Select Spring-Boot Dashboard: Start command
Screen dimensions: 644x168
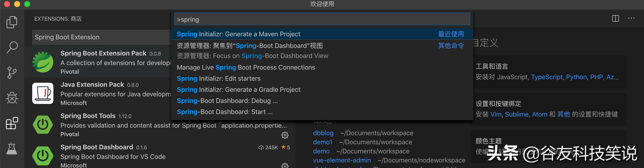[x=322, y=112]
